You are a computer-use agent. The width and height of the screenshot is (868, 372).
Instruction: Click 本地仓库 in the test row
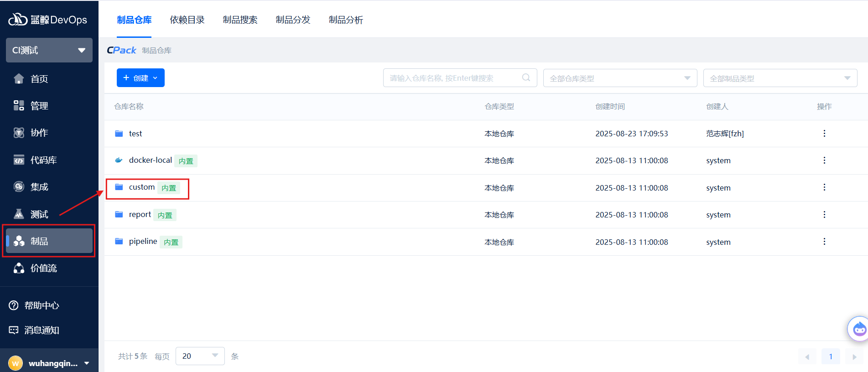point(499,134)
